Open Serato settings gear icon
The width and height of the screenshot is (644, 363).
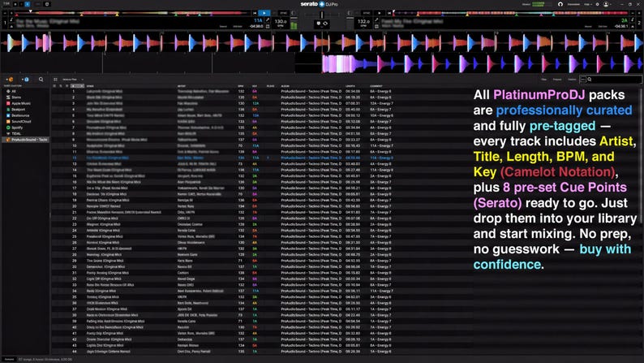(597, 4)
